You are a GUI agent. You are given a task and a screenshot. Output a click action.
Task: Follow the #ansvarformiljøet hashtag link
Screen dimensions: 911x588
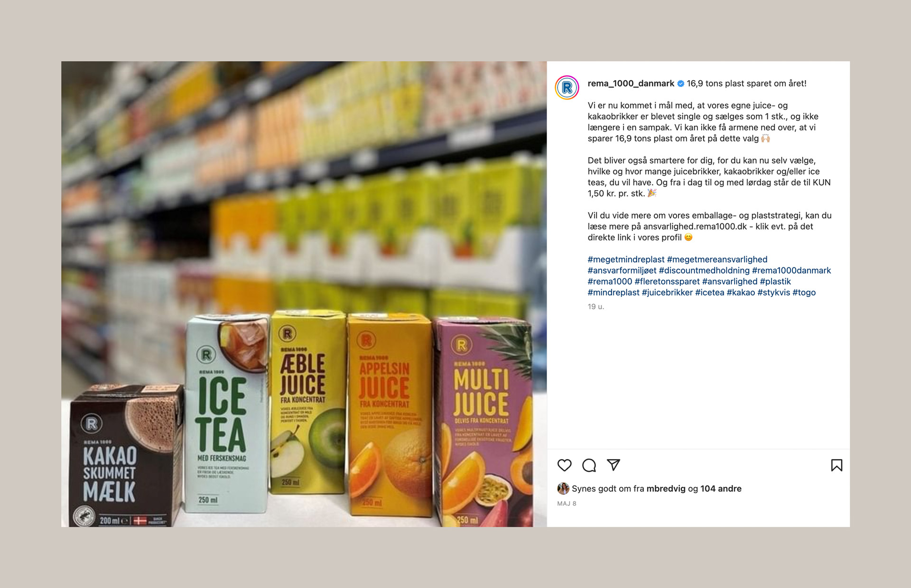point(622,270)
